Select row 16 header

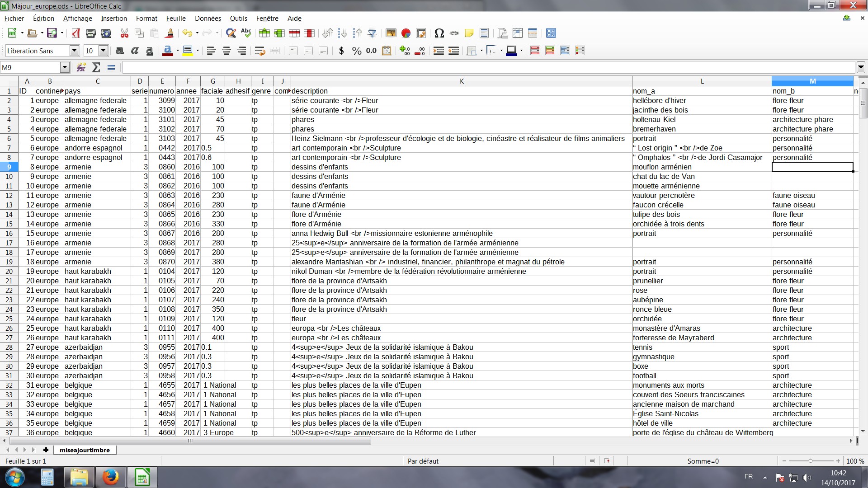9,233
